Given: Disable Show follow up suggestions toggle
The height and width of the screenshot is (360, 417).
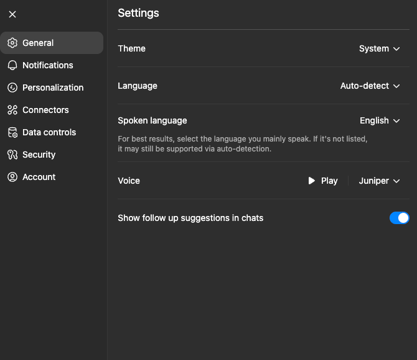Looking at the screenshot, I should click(399, 218).
